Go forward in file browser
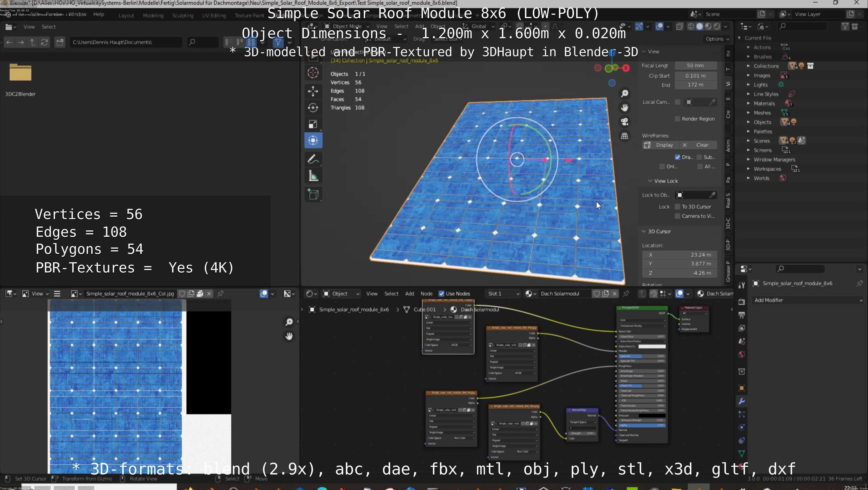The width and height of the screenshot is (868, 490). click(21, 42)
